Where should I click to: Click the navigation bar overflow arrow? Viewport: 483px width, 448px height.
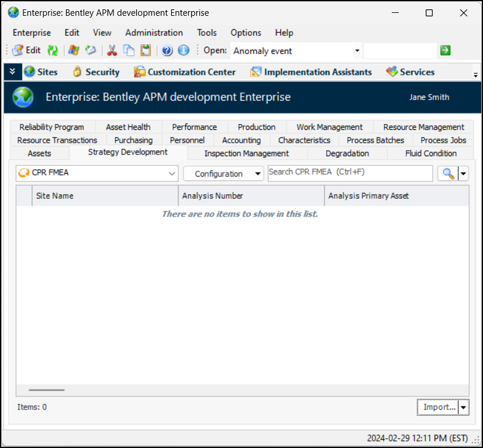475,75
